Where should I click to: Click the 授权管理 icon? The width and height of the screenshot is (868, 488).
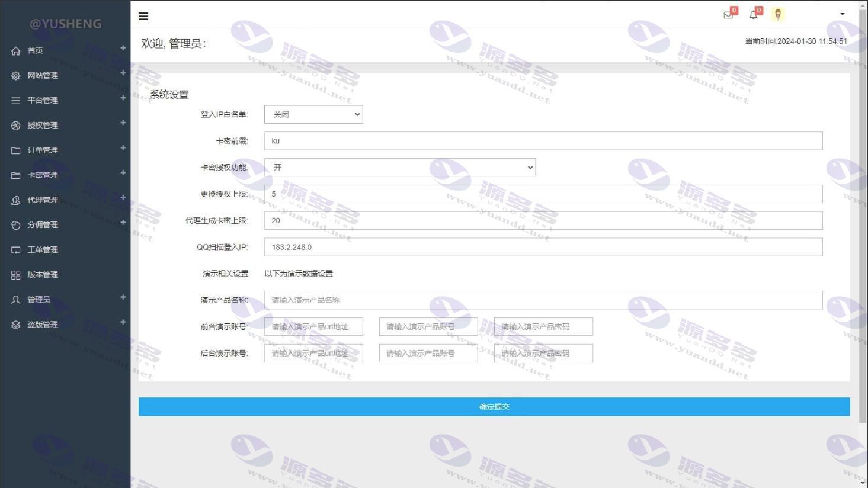pos(16,126)
